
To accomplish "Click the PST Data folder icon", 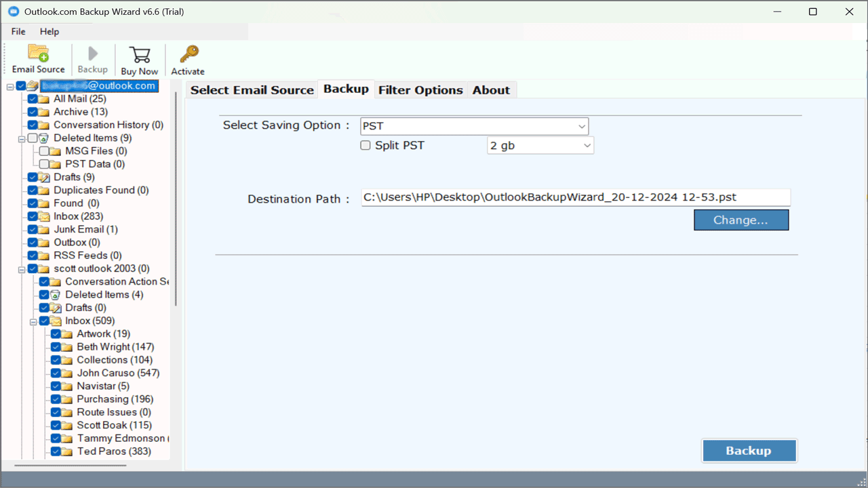I will click(55, 164).
